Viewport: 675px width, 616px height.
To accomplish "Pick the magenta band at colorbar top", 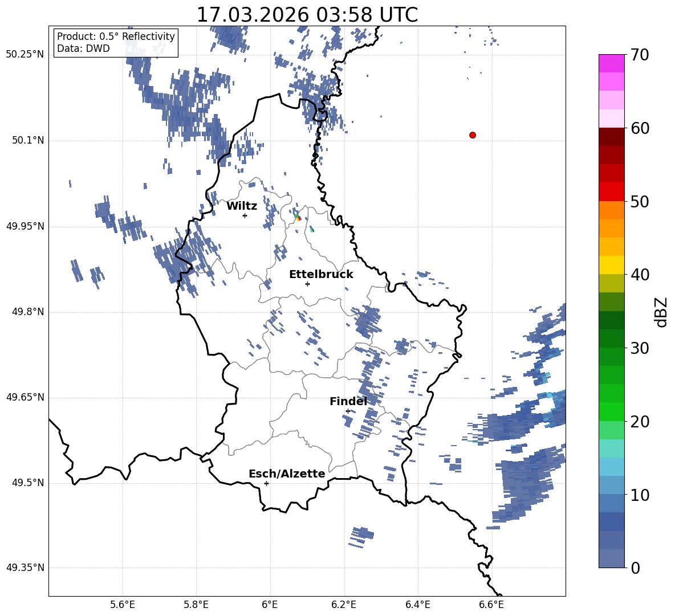I will point(612,64).
